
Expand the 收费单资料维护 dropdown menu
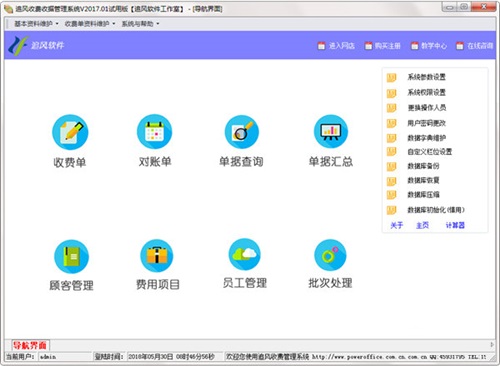coord(90,24)
